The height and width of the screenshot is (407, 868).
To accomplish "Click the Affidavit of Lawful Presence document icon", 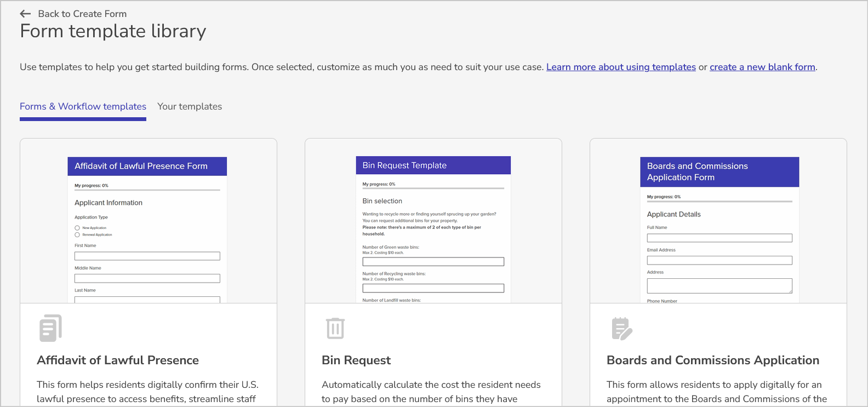I will (50, 328).
